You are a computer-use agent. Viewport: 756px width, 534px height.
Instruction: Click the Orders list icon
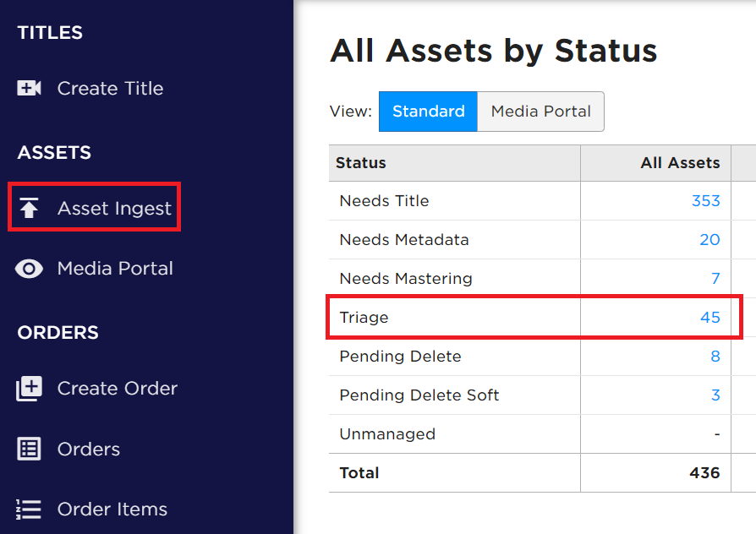[29, 449]
